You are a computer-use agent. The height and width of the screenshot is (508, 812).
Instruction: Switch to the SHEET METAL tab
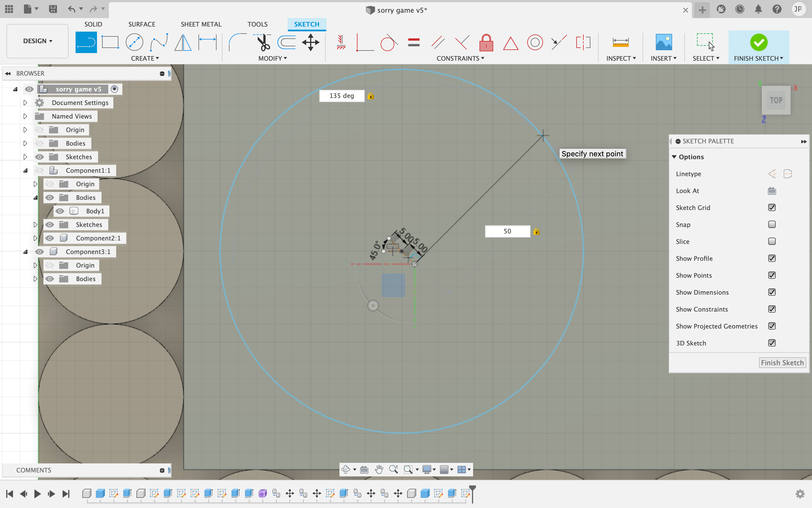click(x=201, y=24)
